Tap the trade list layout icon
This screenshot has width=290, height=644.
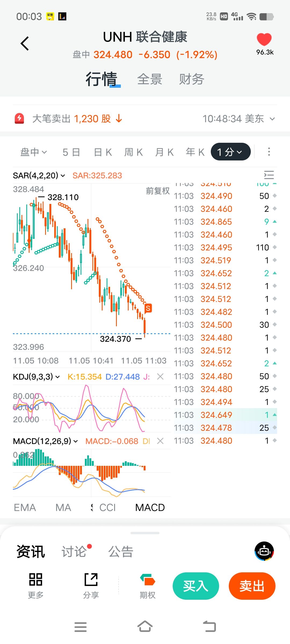[x=269, y=175]
